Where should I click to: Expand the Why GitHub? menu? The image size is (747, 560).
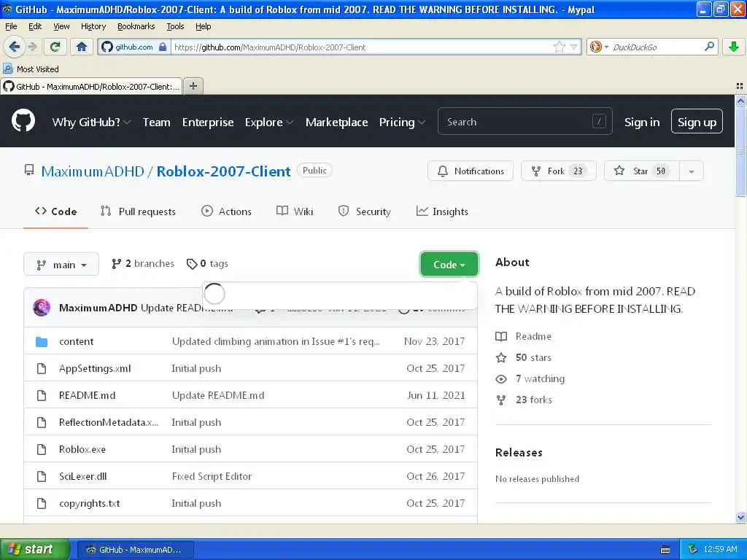91,122
